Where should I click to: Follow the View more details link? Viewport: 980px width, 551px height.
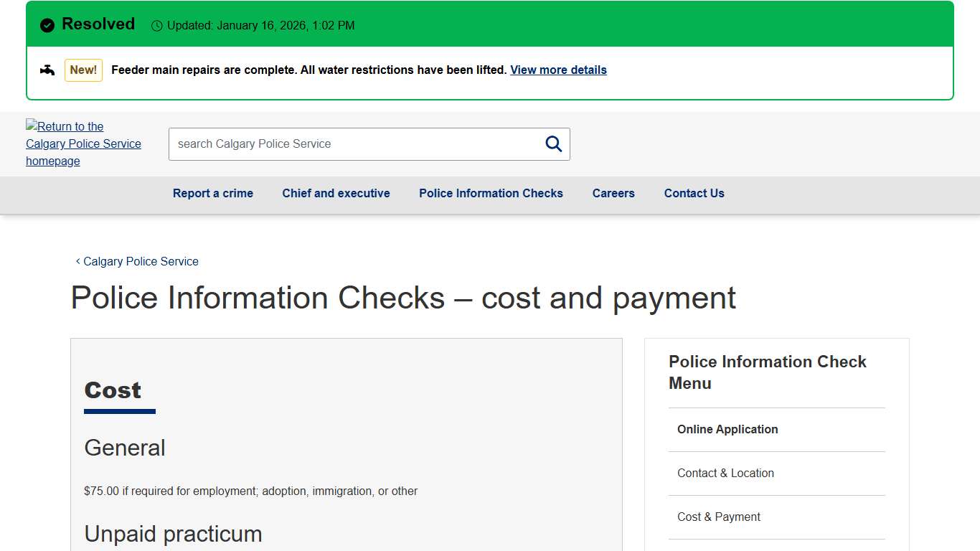coord(558,70)
